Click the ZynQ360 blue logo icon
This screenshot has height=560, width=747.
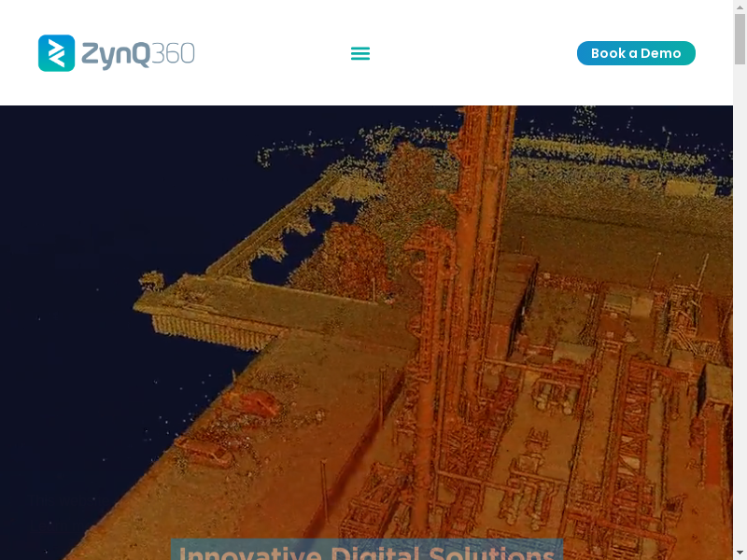56,53
